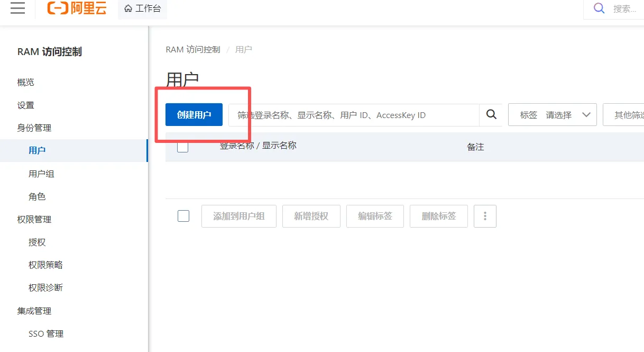Viewport: 644px width, 352px height.
Task: Open the three-dot more actions menu
Action: pos(485,216)
